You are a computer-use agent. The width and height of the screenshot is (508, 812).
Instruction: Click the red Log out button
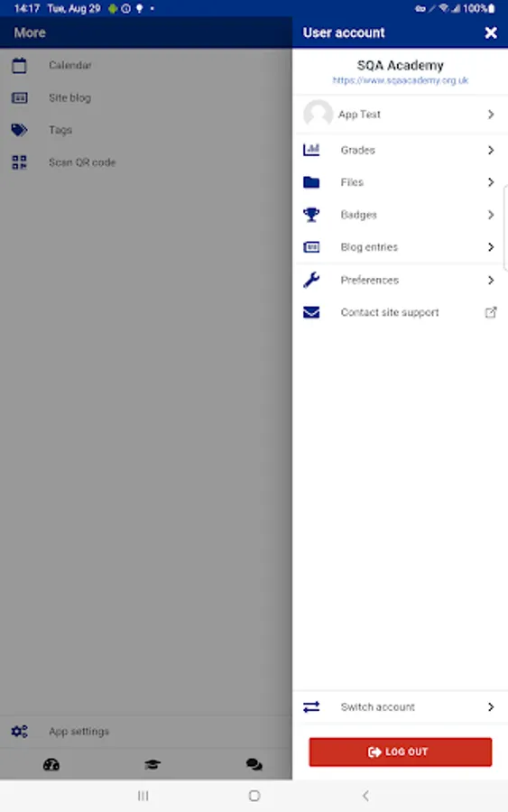tap(401, 752)
